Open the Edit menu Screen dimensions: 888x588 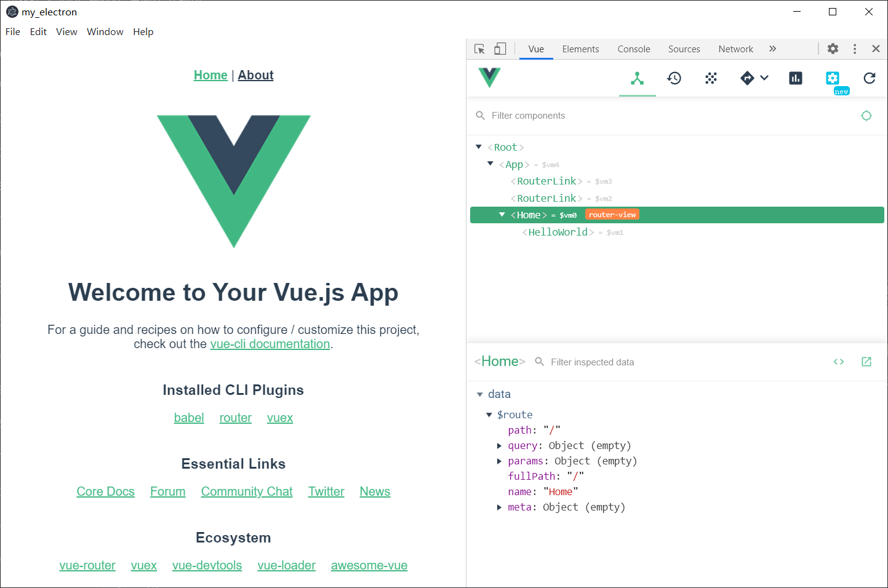click(x=38, y=32)
